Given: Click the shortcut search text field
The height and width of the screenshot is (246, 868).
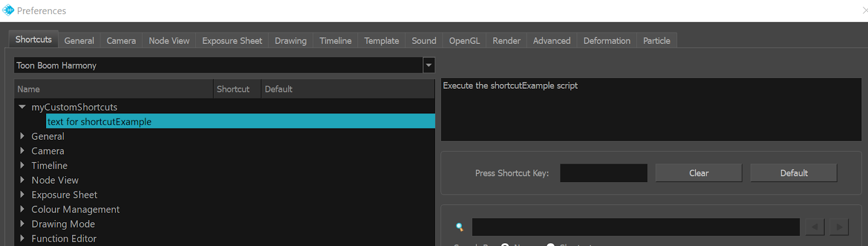Looking at the screenshot, I should (636, 227).
